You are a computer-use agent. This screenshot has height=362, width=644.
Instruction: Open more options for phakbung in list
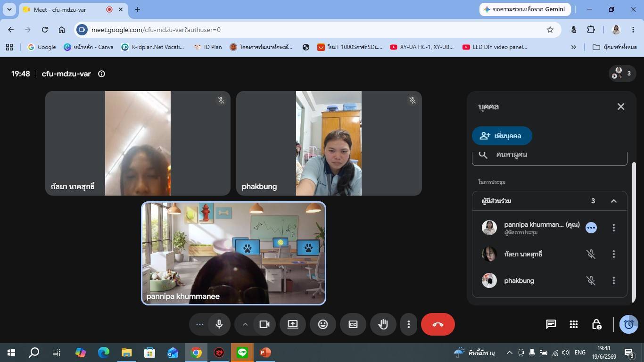tap(613, 280)
